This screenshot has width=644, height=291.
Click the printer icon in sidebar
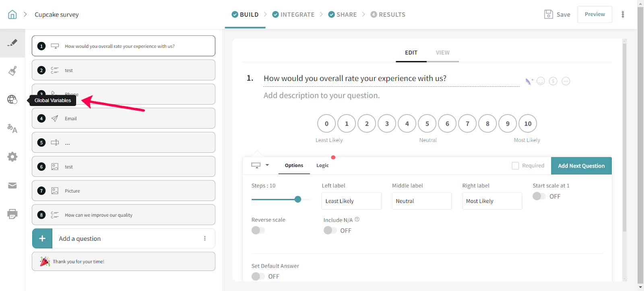[12, 214]
